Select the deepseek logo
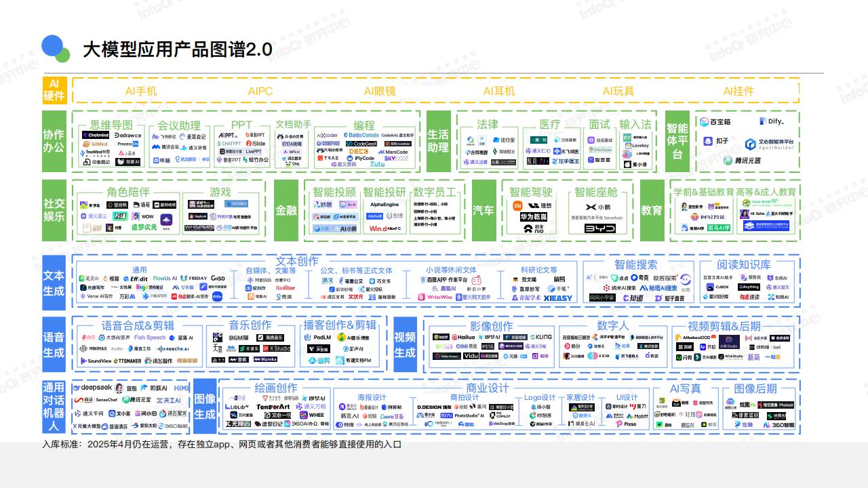Screen dimensions: 868x488 (x=92, y=388)
